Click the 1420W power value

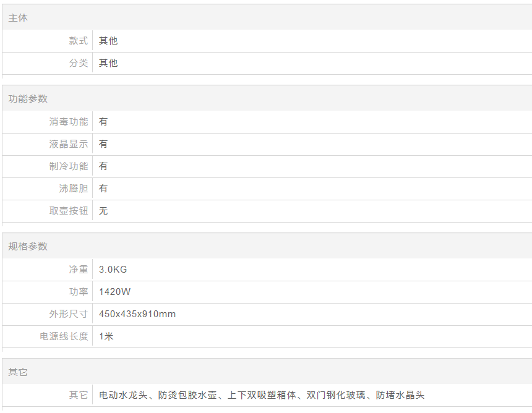pyautogui.click(x=115, y=292)
